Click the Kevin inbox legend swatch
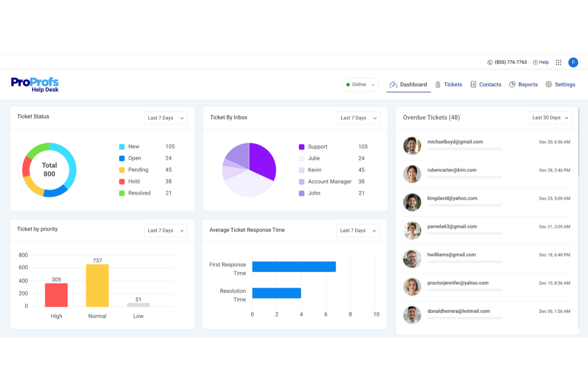 click(x=302, y=170)
